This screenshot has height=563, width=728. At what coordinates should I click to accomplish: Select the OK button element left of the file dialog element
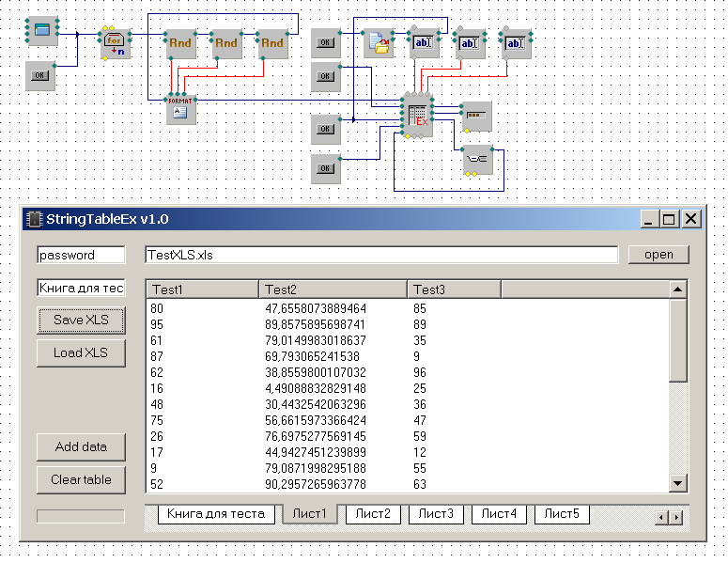click(325, 42)
